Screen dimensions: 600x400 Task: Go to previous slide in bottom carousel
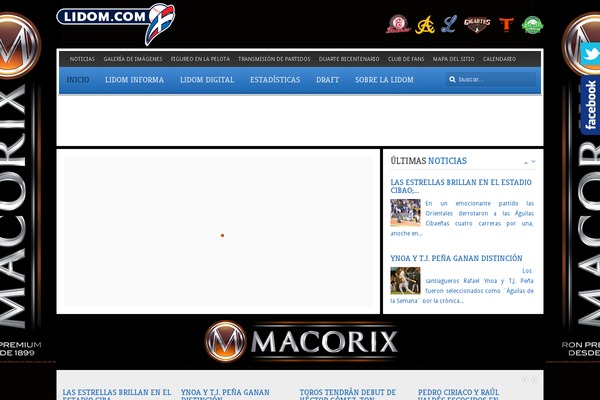tap(525, 379)
